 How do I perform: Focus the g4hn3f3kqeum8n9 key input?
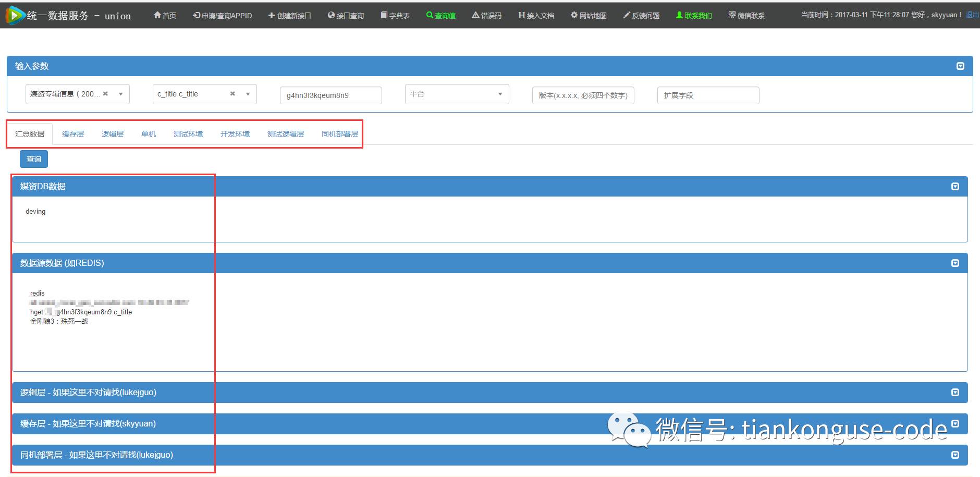click(331, 95)
